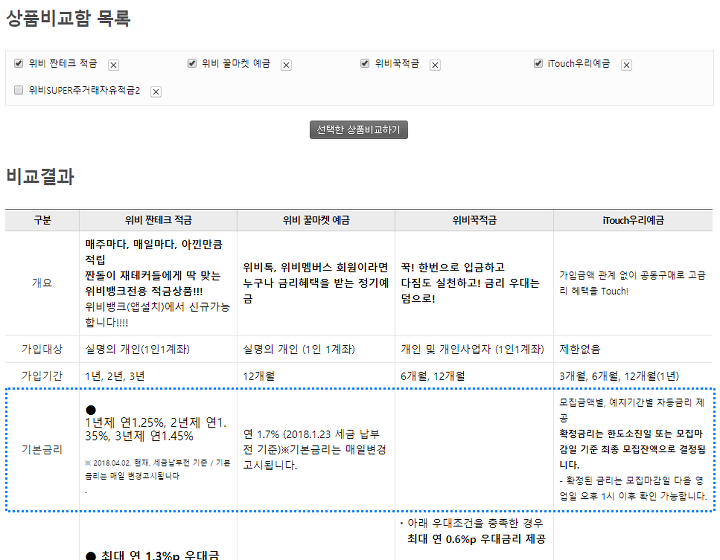Image resolution: width=720 pixels, height=560 pixels.
Task: Uncheck the iTouch우리예금 checkbox
Action: 538,63
